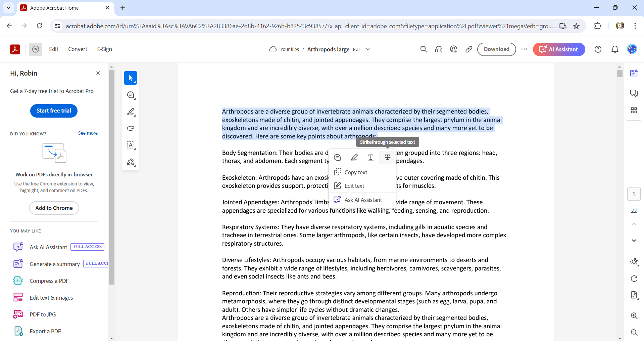Open the page thumbnails grid view
Screen dimensions: 644x341
pyautogui.click(x=634, y=110)
